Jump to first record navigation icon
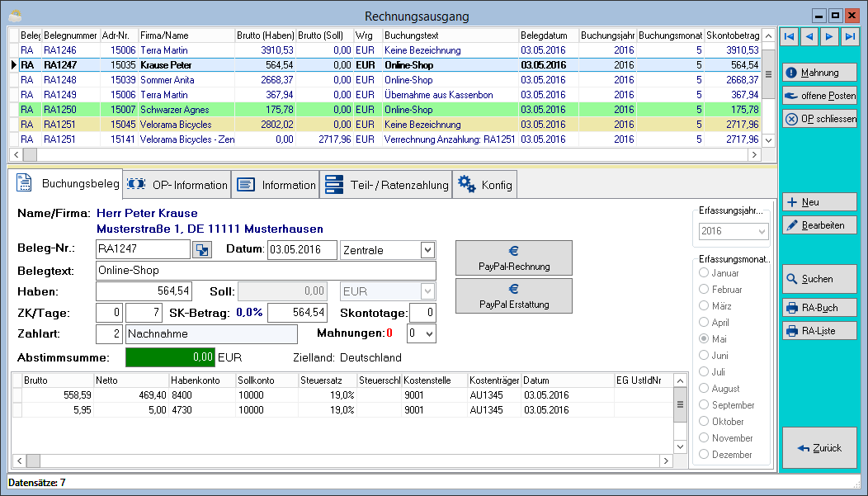The image size is (868, 496). pos(790,36)
